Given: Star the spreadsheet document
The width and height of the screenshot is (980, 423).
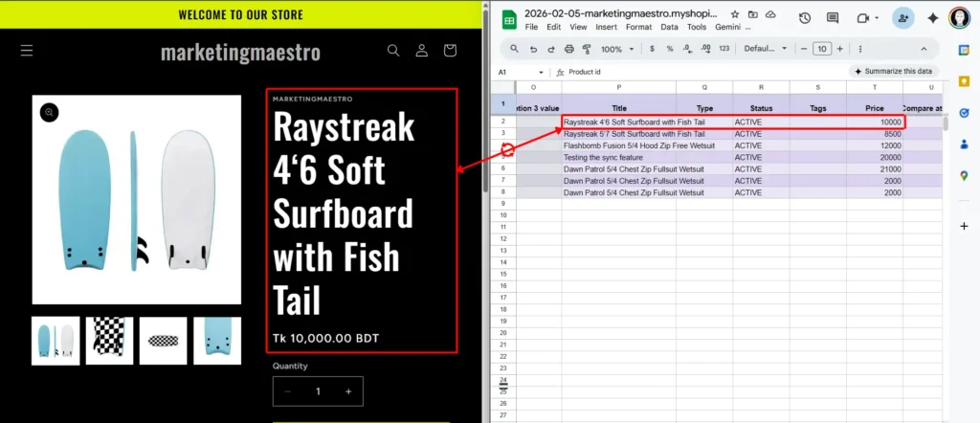Looking at the screenshot, I should pyautogui.click(x=735, y=14).
